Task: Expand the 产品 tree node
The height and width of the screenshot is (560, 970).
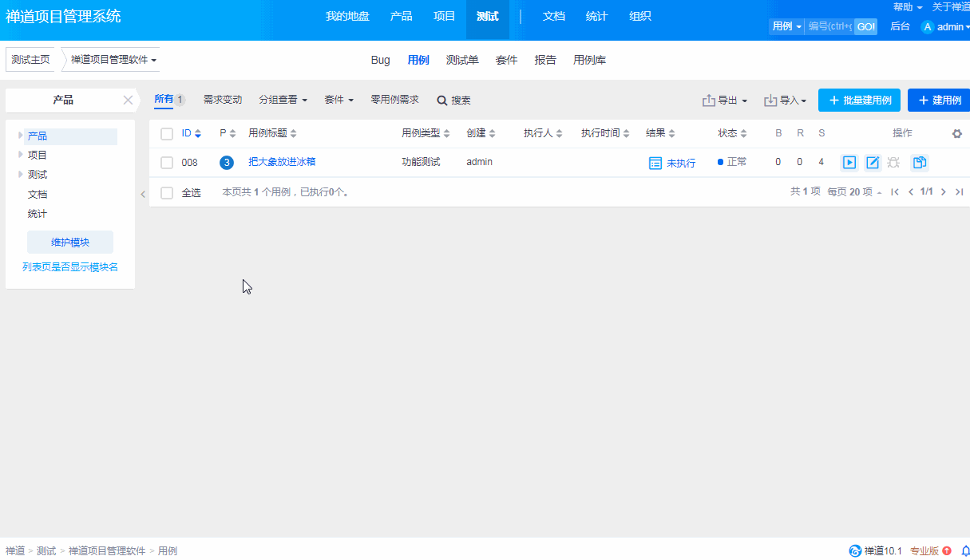Action: 21,136
